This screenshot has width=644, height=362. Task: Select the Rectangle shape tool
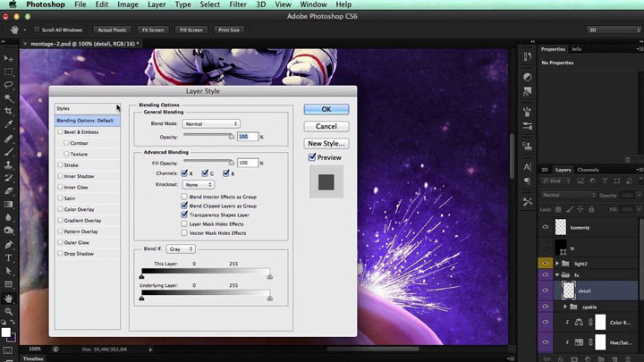[8, 284]
